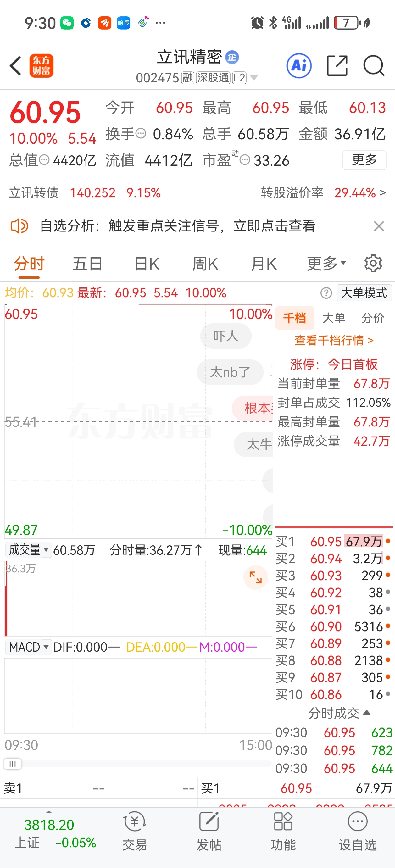Tap the 当前封单量 67.8万 row
395x868 pixels.
point(334,383)
